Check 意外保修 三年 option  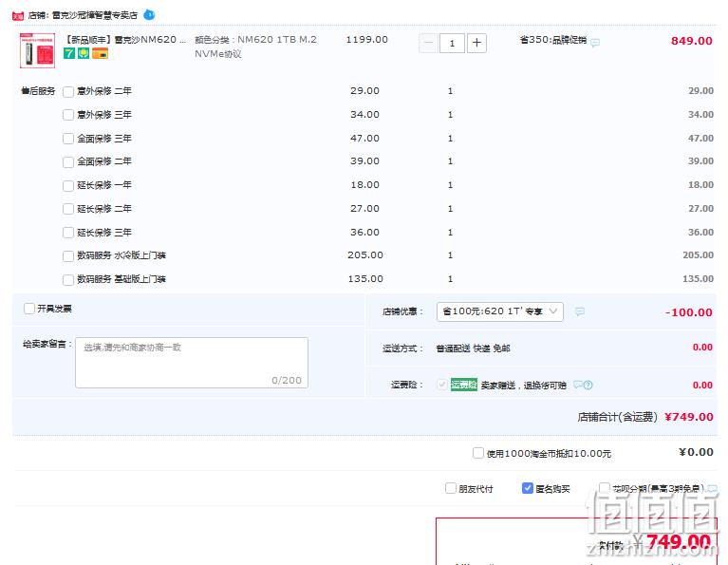click(x=68, y=115)
